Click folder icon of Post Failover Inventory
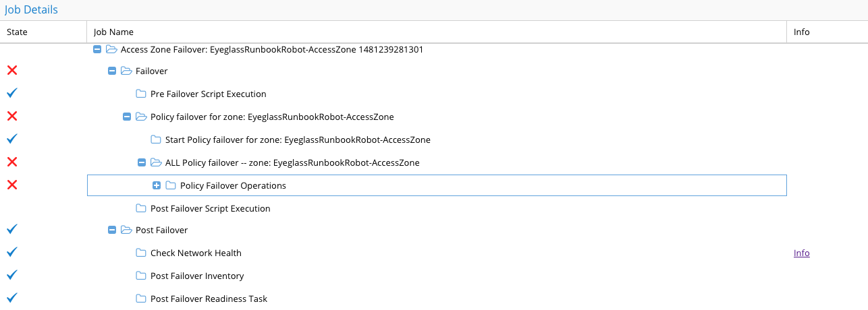Screen dimensions: 868x310 coord(141,276)
